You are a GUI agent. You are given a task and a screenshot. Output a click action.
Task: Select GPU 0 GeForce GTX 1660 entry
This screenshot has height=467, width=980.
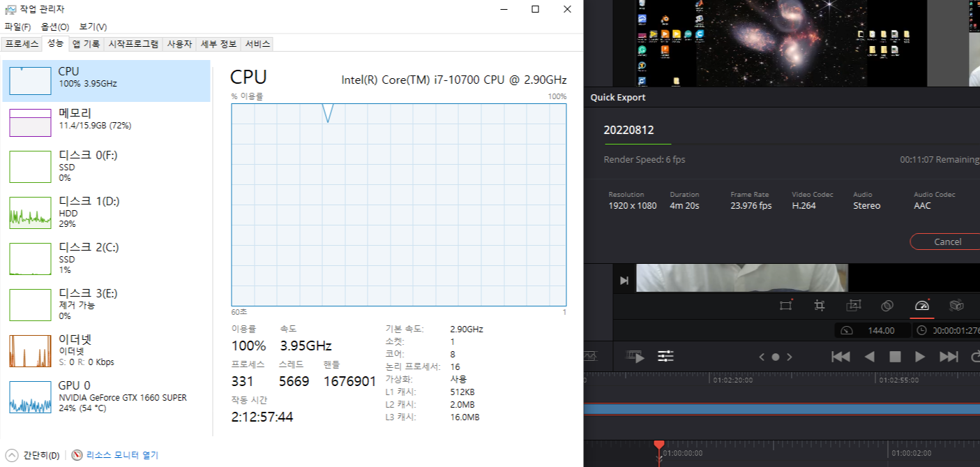coord(106,396)
